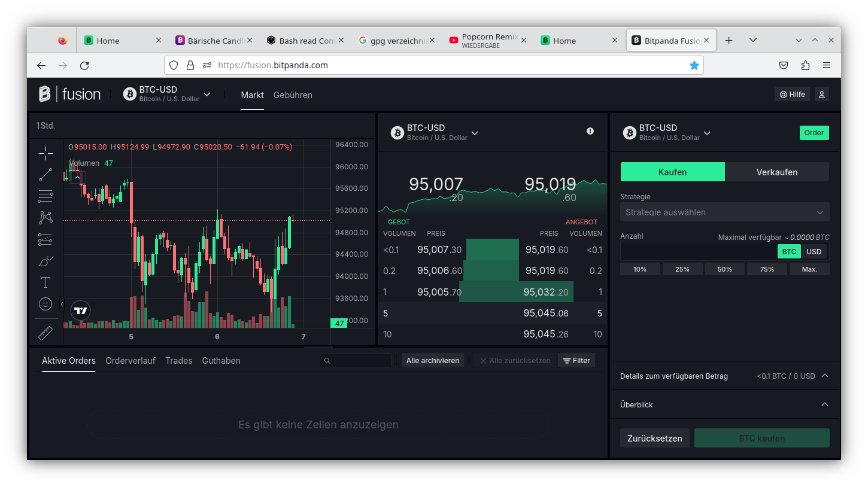
Task: Select the crosshair cursor tool
Action: (45, 154)
